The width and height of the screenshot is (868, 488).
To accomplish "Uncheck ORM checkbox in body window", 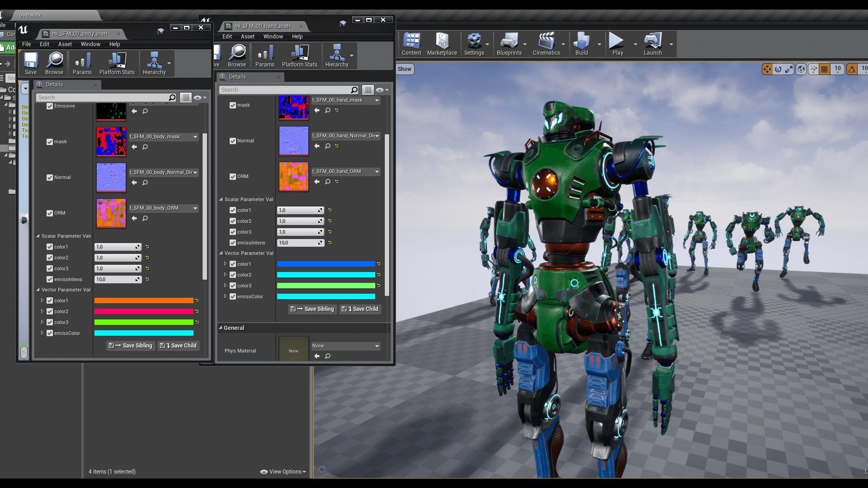I will pyautogui.click(x=50, y=213).
